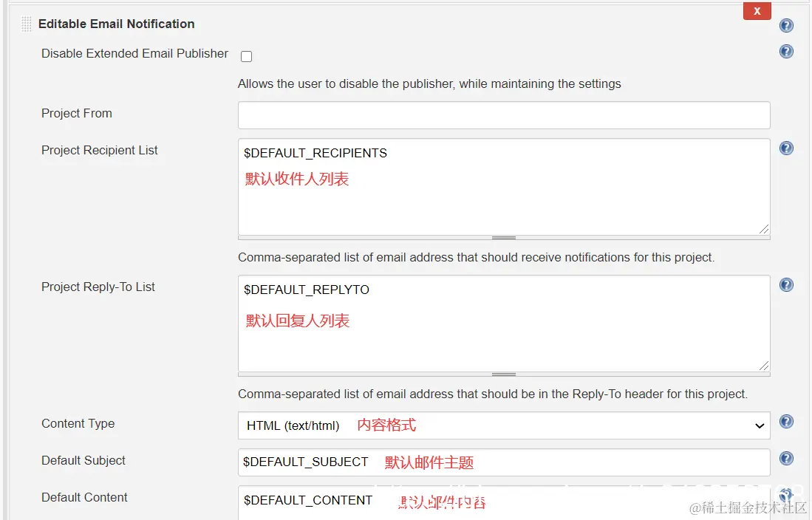Click description 'Allows the user to disable the publisher'

coord(429,84)
